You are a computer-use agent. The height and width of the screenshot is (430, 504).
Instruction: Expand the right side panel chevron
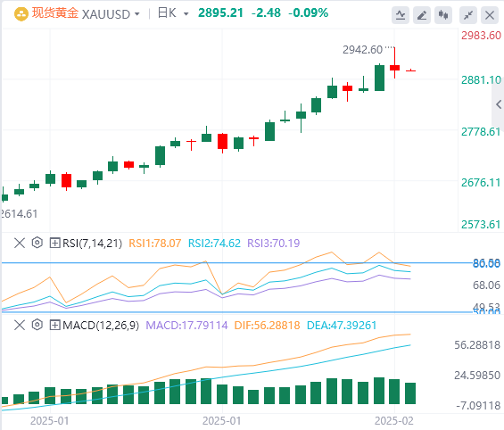click(499, 104)
